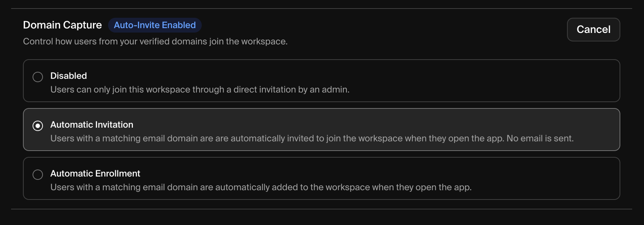Click the "Automatic Invitation" option title
The image size is (644, 225).
tap(92, 125)
